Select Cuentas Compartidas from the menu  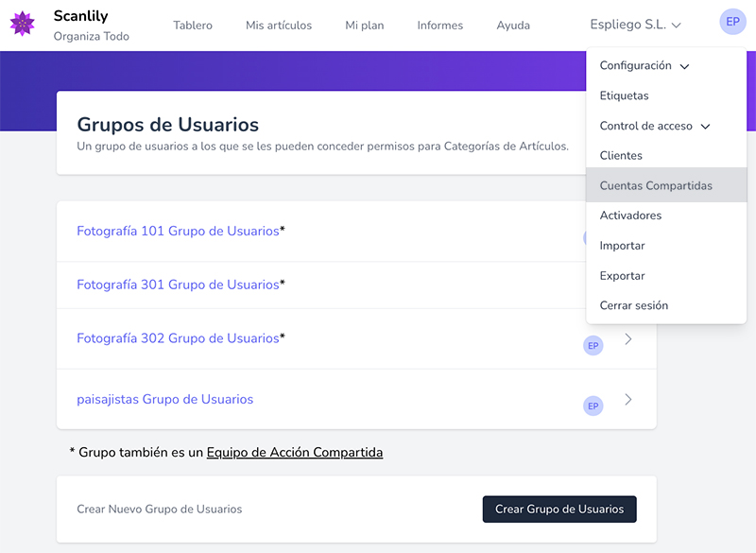[x=656, y=186]
